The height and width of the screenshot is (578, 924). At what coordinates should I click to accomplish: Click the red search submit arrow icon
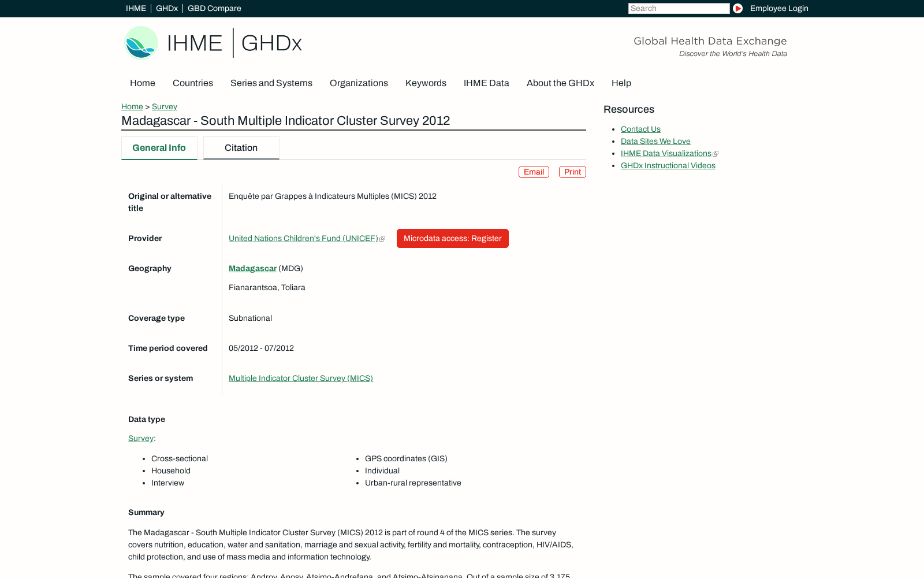(737, 8)
